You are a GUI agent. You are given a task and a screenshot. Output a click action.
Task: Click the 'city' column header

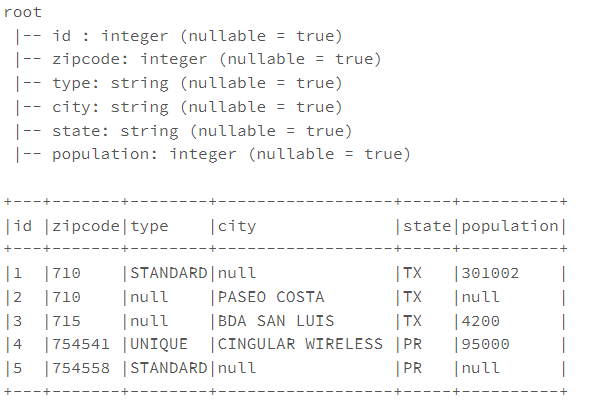point(237,226)
